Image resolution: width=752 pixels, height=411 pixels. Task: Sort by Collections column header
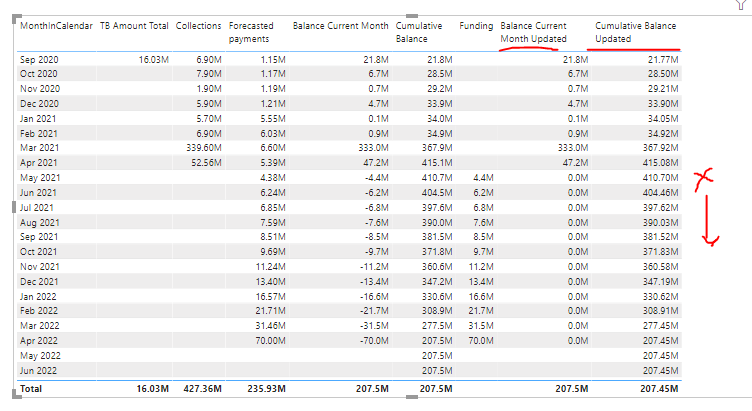199,26
